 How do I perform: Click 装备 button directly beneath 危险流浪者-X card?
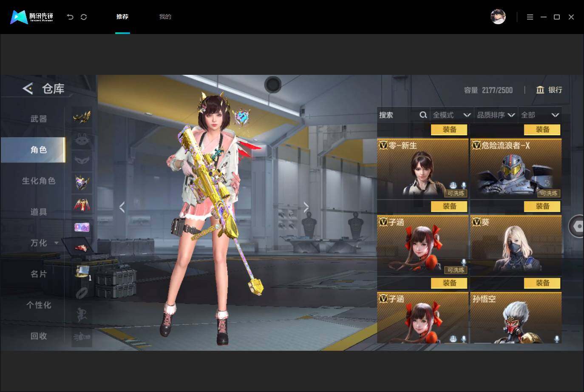pos(542,206)
